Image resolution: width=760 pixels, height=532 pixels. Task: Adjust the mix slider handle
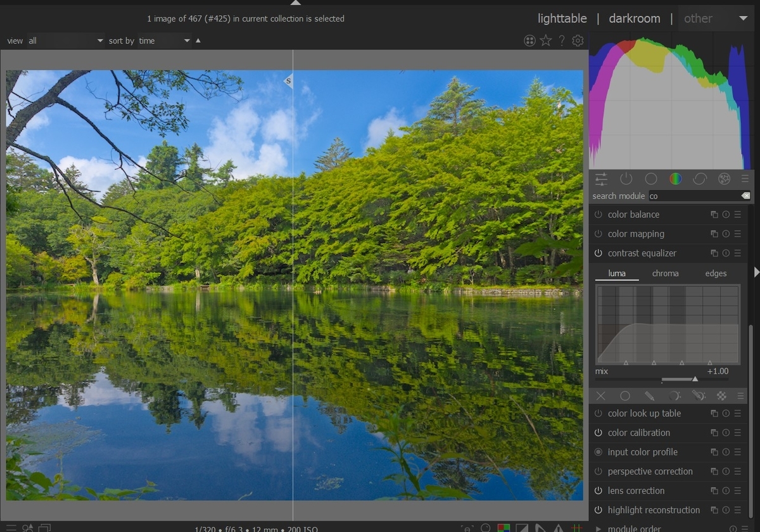pyautogui.click(x=695, y=379)
